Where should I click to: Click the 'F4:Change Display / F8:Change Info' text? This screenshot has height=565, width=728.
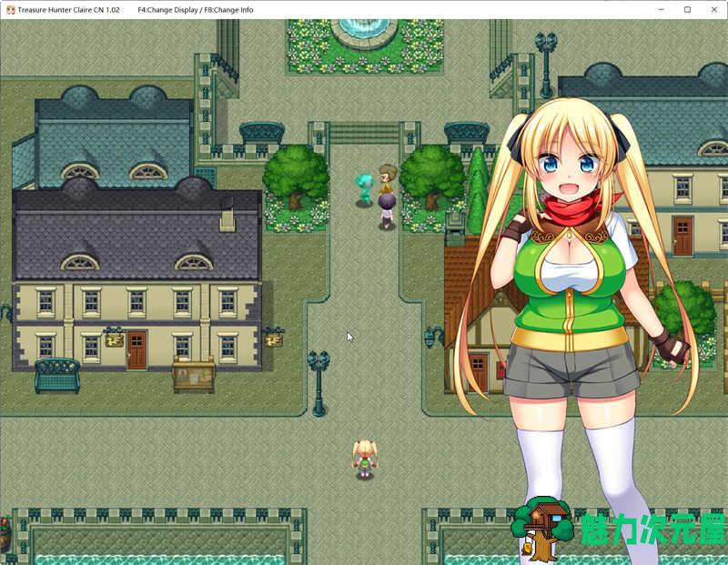(x=196, y=10)
